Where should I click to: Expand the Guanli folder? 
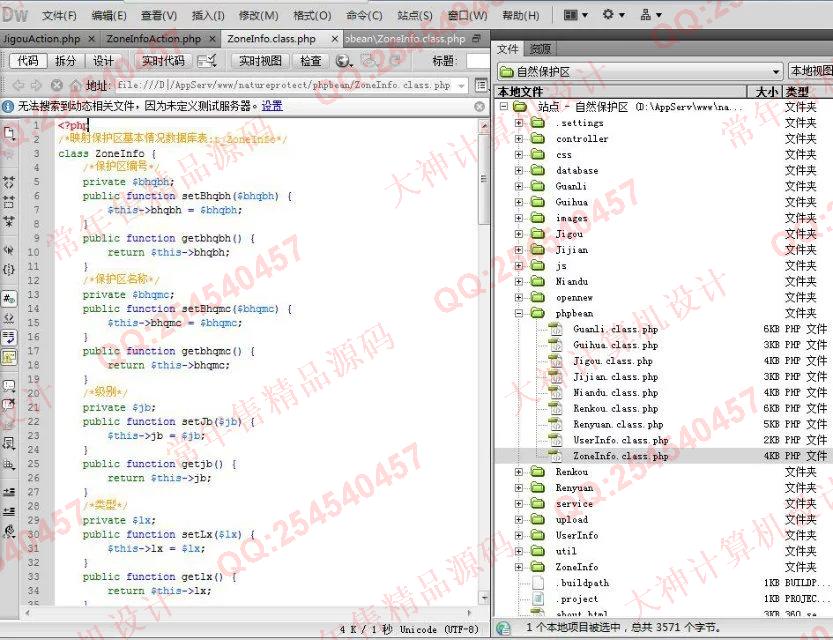(x=519, y=186)
